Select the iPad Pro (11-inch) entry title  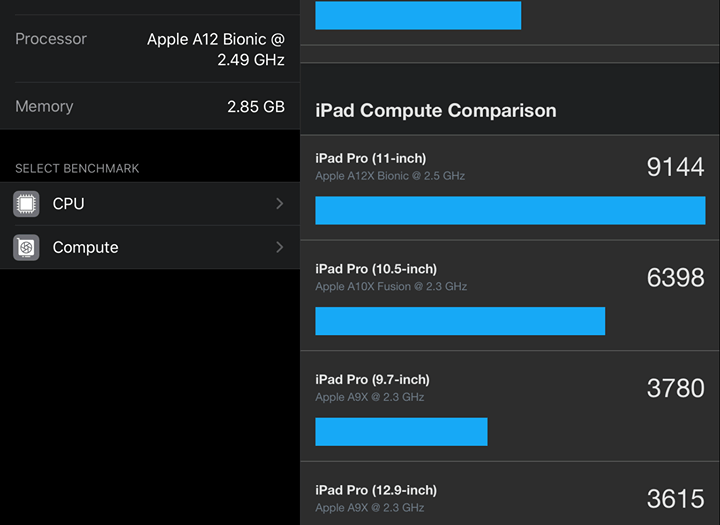coord(370,158)
